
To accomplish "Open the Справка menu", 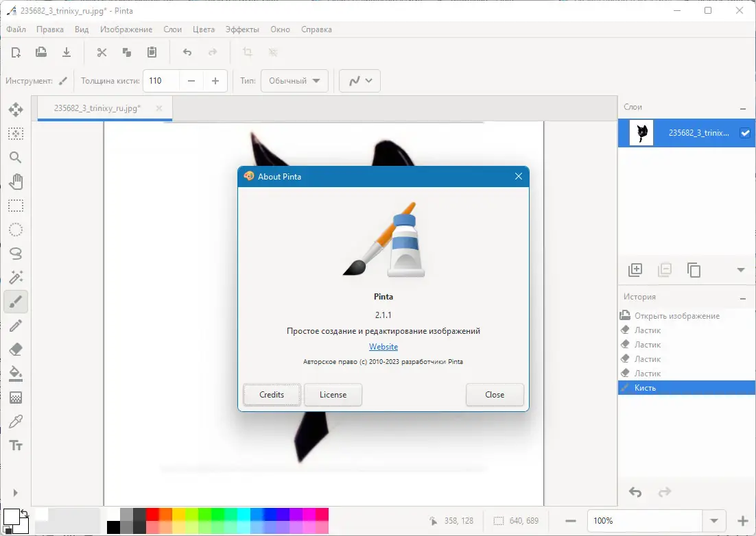I will tap(316, 29).
